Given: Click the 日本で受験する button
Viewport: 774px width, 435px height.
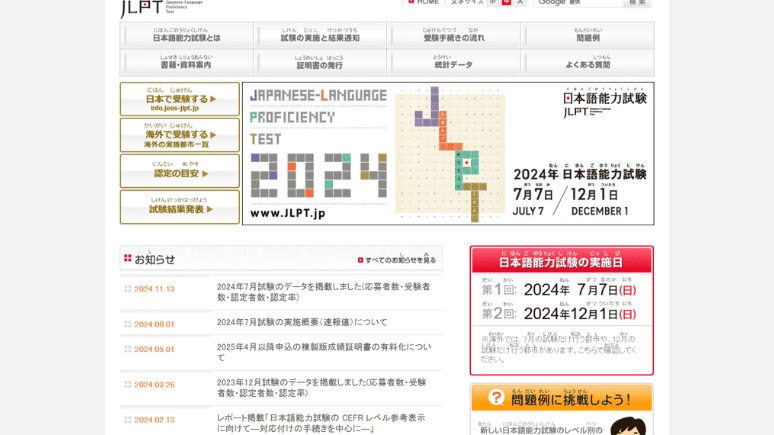Looking at the screenshot, I should [x=180, y=99].
